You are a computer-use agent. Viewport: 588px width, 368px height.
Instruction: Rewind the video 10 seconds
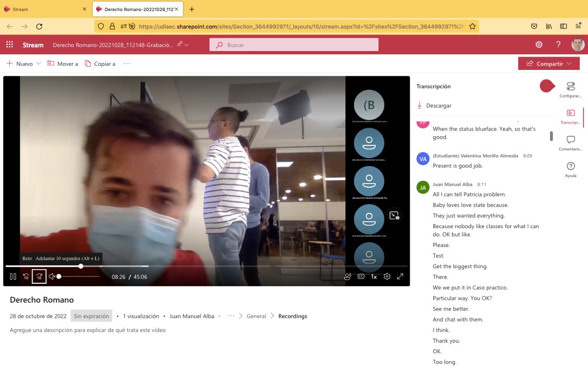pos(26,276)
